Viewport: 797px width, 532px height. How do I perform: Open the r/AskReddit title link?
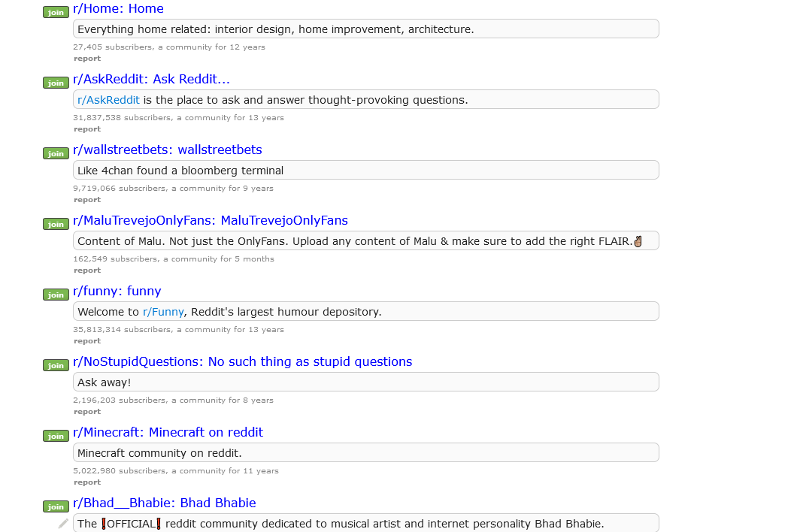pyautogui.click(x=151, y=79)
